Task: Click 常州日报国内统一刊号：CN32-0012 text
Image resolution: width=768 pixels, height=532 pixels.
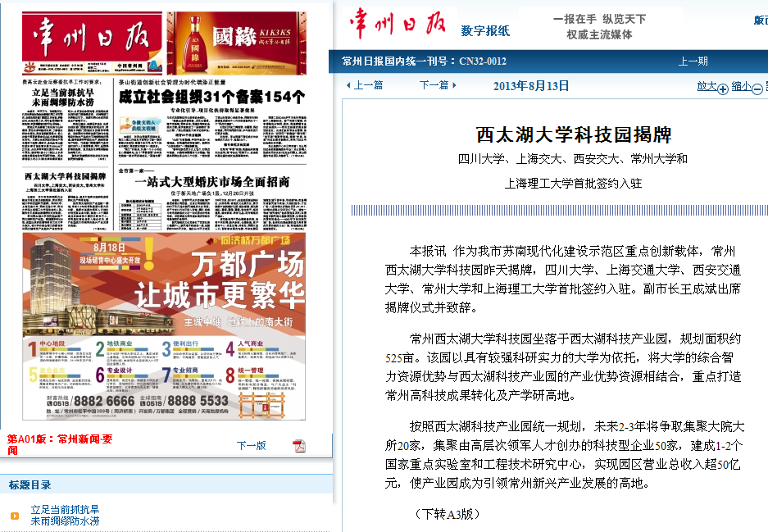Action: pyautogui.click(x=425, y=61)
